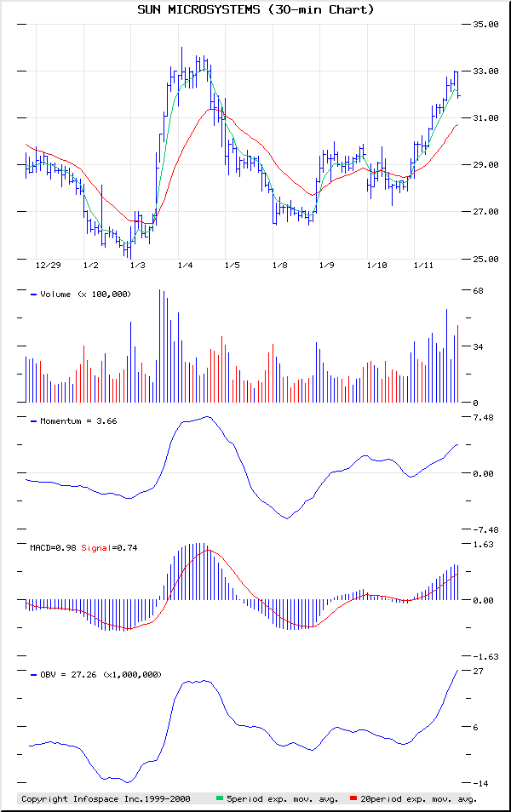This screenshot has width=511, height=812.
Task: Select the 33.00 price axis label
Action: (485, 71)
